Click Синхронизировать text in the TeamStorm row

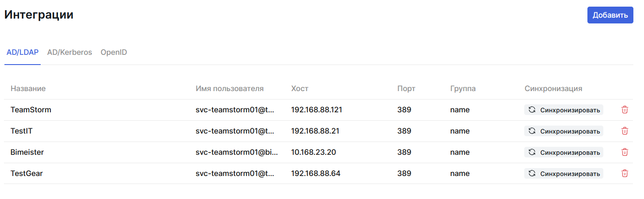(x=570, y=110)
